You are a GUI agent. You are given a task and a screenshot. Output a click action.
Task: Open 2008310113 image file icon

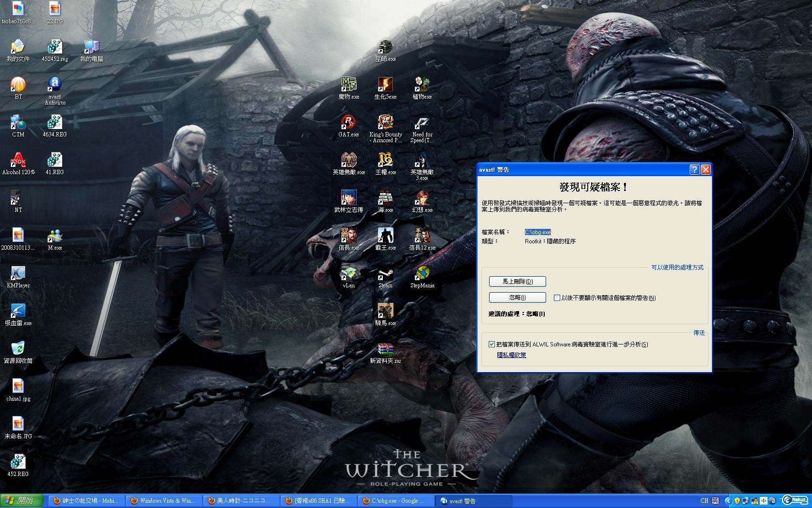click(x=18, y=239)
